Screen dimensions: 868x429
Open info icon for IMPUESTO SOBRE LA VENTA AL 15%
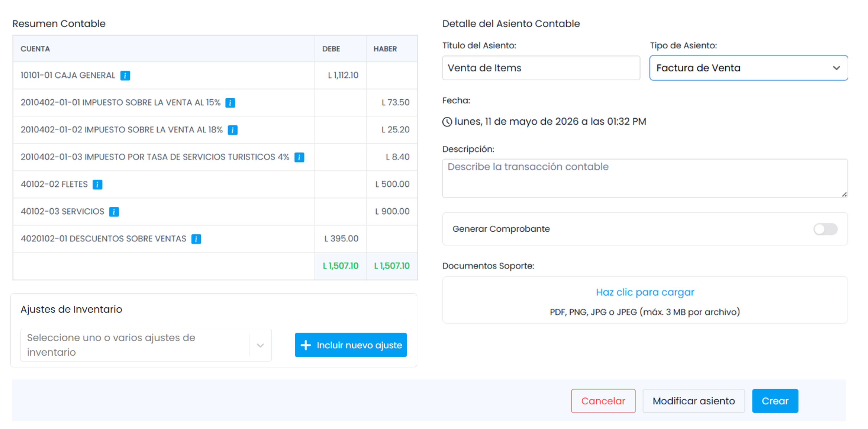[230, 103]
